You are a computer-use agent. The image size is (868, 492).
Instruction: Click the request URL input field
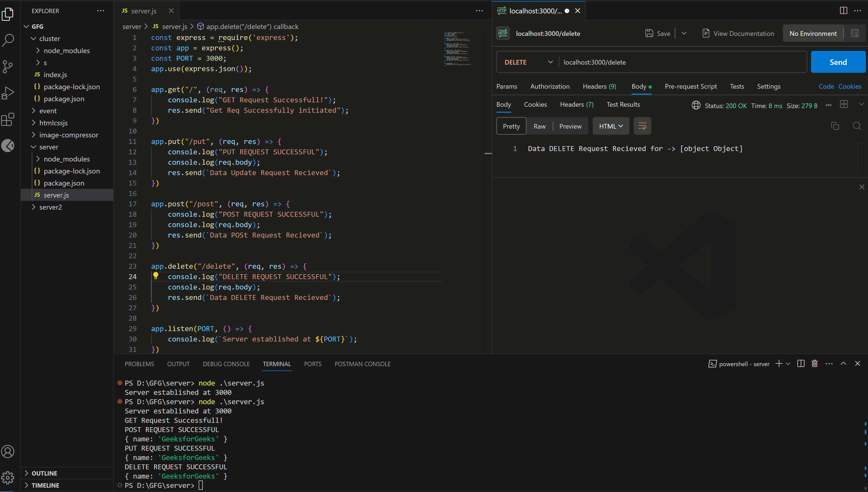point(682,62)
